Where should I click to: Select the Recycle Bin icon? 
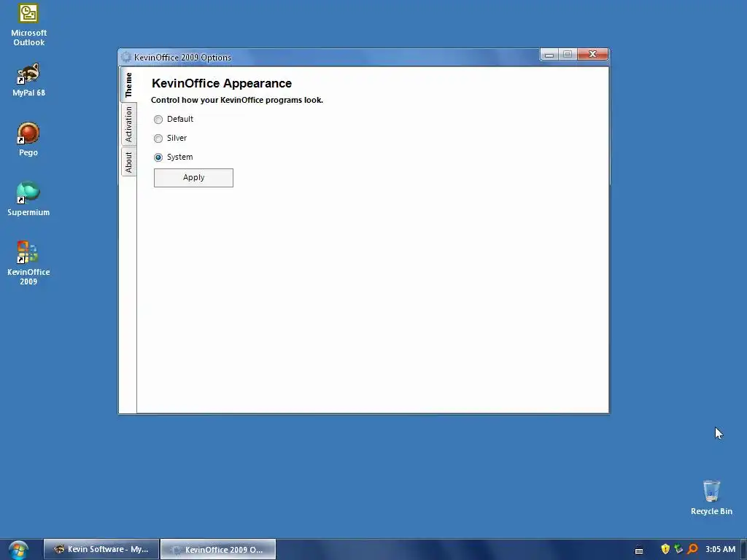click(x=711, y=497)
